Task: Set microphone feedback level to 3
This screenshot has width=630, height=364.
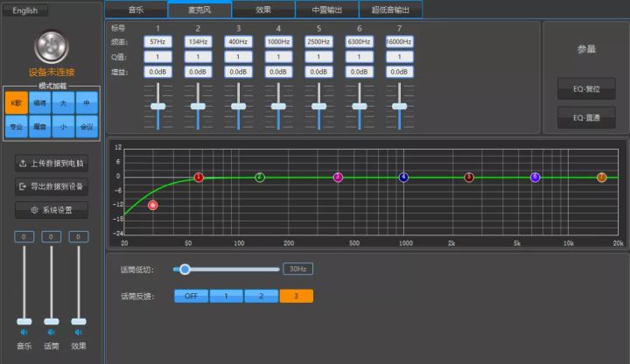Action: coord(296,296)
